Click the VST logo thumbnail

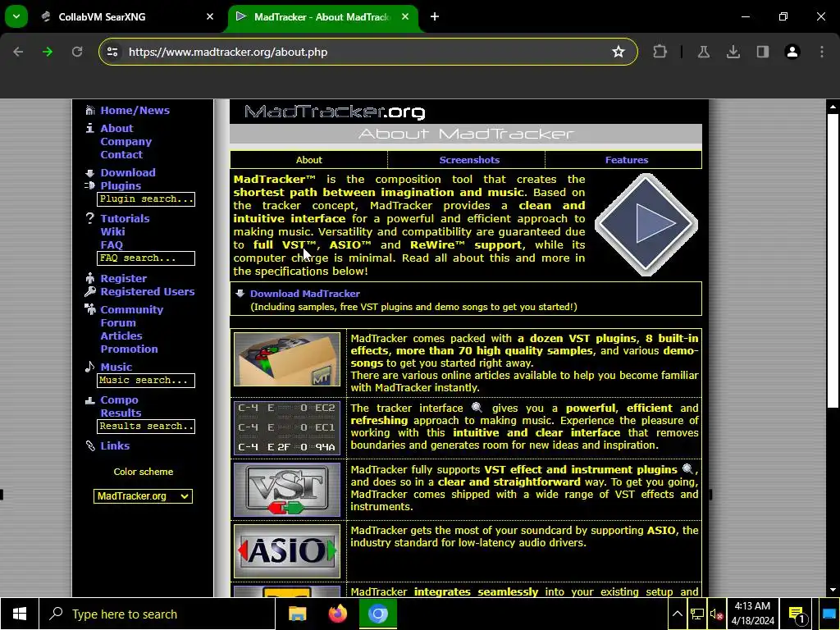pyautogui.click(x=286, y=490)
